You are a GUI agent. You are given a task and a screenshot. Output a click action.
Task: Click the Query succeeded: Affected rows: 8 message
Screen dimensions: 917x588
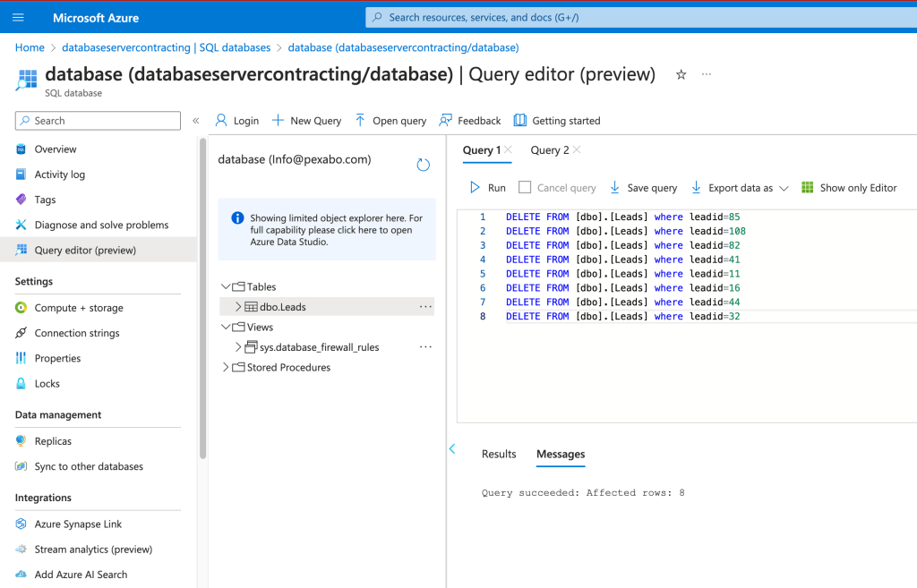point(582,493)
